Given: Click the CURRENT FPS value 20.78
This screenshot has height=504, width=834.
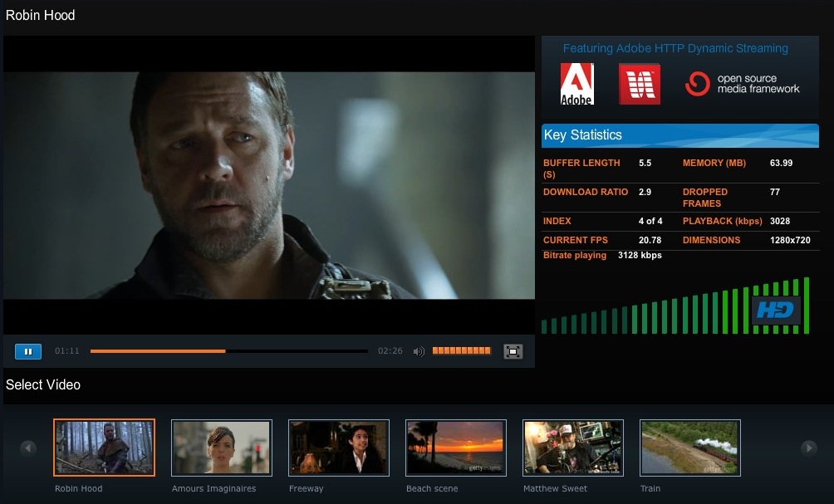Looking at the screenshot, I should (x=650, y=240).
